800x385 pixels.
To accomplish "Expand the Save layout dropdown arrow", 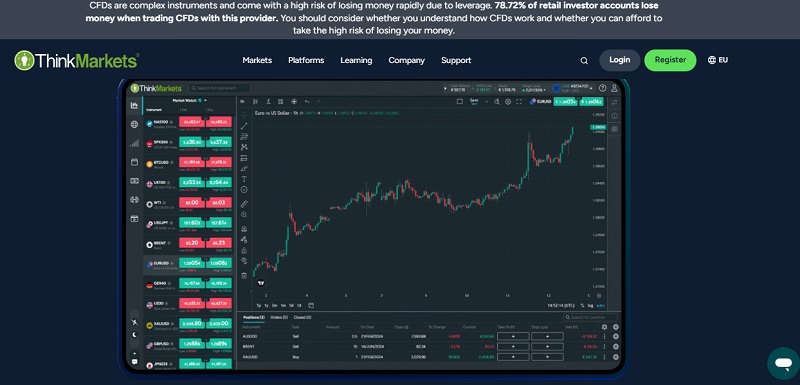I will tap(487, 101).
